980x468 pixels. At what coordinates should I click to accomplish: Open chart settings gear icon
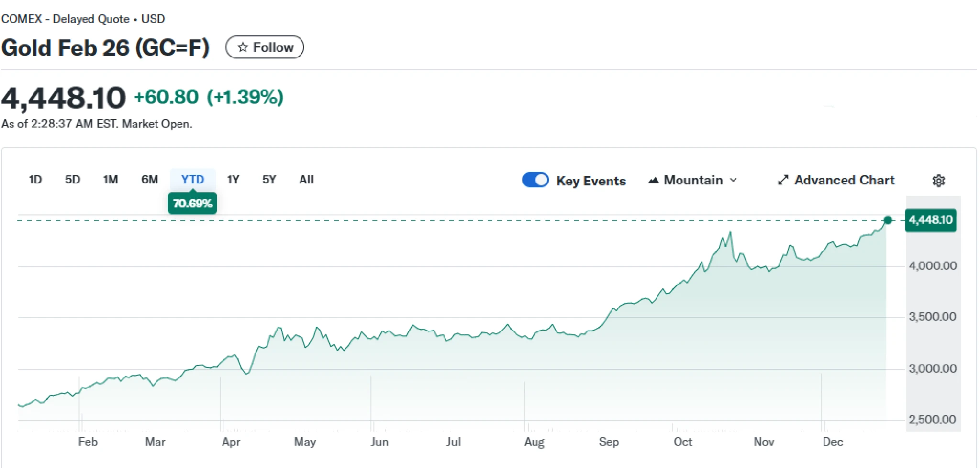tap(938, 181)
